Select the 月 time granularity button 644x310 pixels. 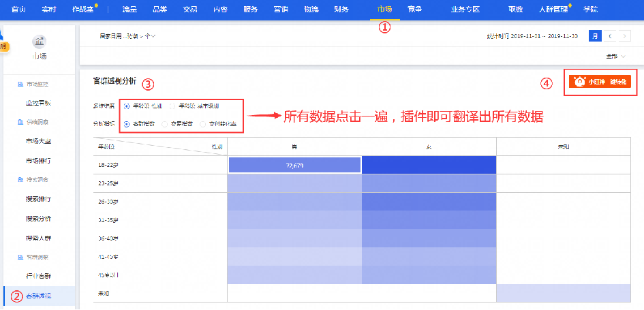point(595,35)
